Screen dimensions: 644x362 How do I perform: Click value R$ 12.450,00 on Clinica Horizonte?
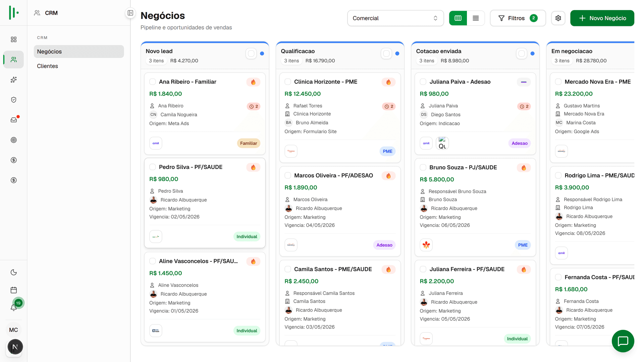[303, 94]
